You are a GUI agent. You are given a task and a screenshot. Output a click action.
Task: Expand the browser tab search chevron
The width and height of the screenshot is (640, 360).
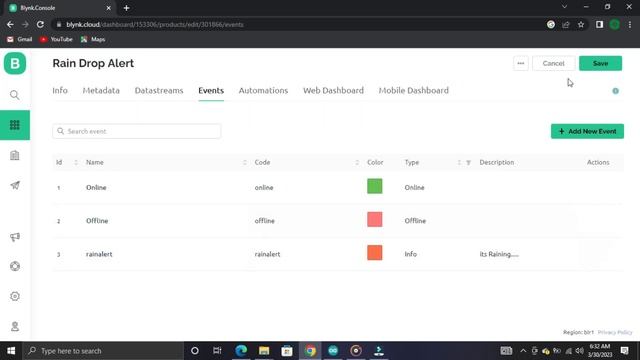564,7
